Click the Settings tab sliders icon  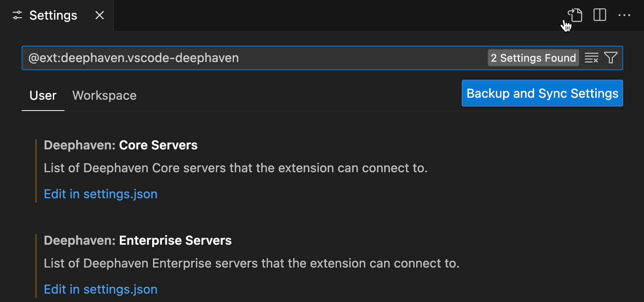17,15
